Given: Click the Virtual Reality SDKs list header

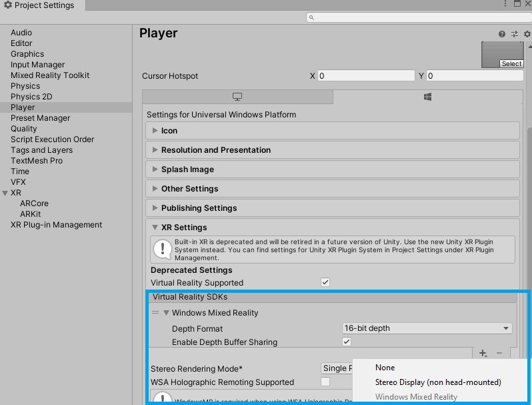Looking at the screenshot, I should click(333, 297).
